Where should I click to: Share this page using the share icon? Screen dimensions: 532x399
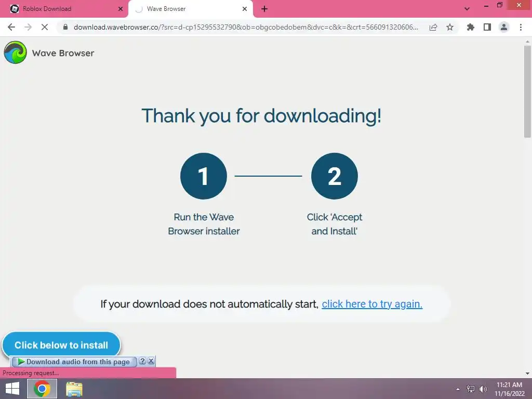(433, 27)
